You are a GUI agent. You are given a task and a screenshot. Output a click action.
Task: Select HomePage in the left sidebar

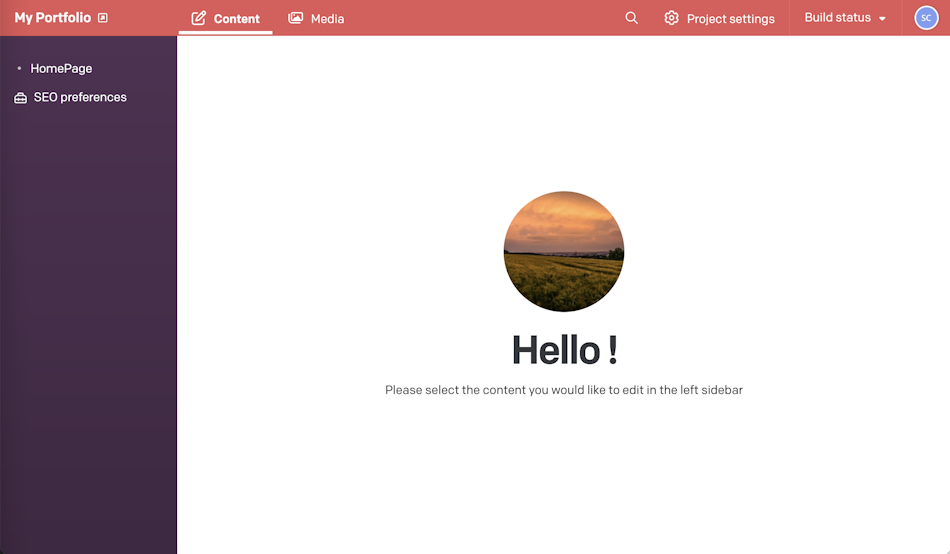point(61,68)
